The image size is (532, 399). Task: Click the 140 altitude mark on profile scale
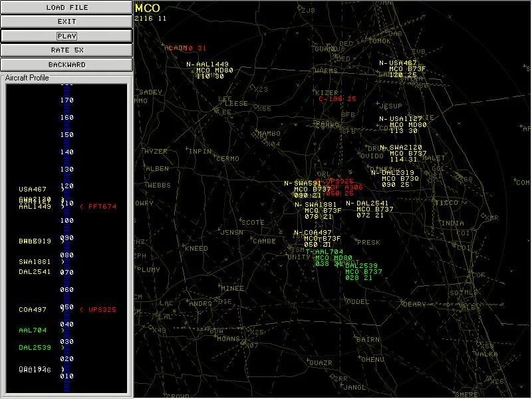click(x=67, y=152)
